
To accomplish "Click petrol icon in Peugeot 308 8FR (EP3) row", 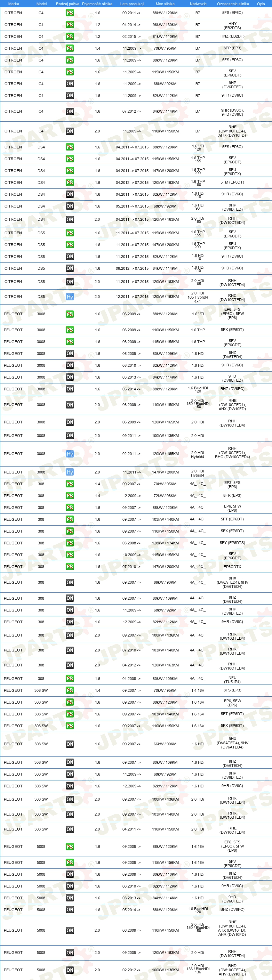I will point(70,496).
